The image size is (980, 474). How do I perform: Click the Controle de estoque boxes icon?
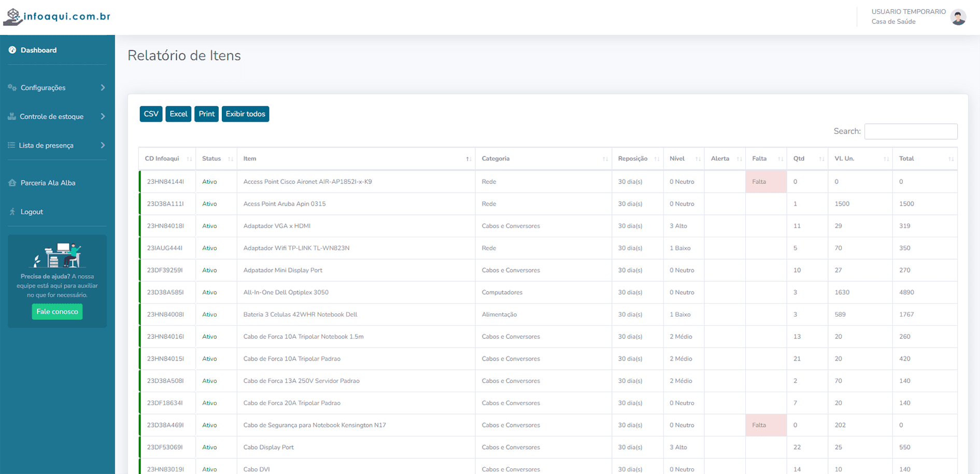pos(12,117)
